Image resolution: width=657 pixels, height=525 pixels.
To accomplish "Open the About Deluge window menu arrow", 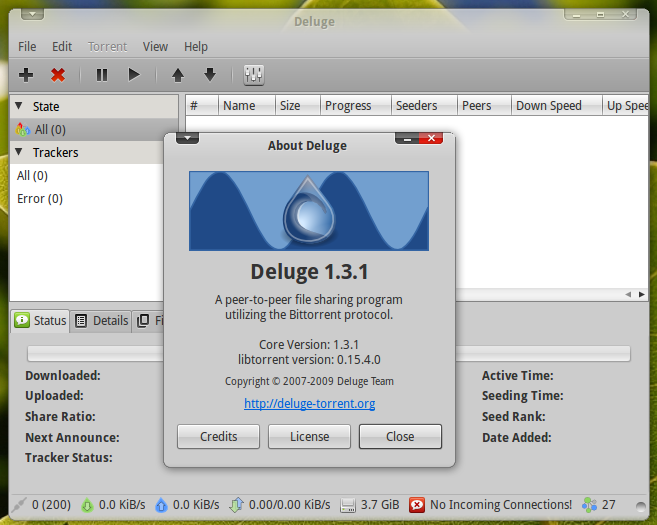I will 187,138.
